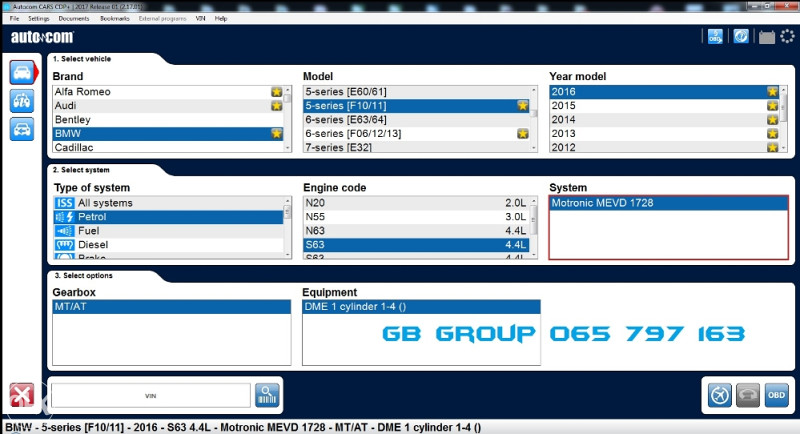The image size is (800, 434).
Task: Select the car vehicle selection sidebar icon
Action: (22, 72)
